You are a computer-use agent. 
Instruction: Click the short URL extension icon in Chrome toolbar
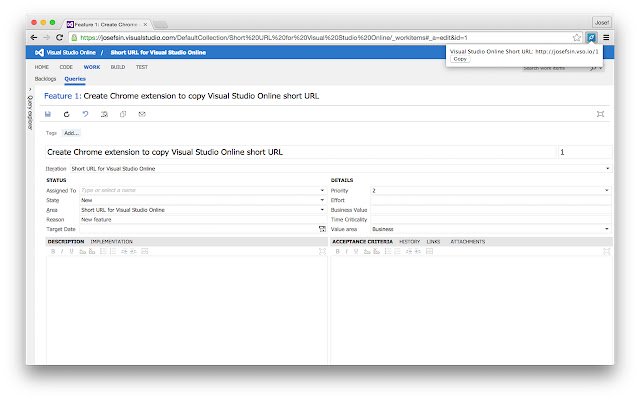(591, 38)
